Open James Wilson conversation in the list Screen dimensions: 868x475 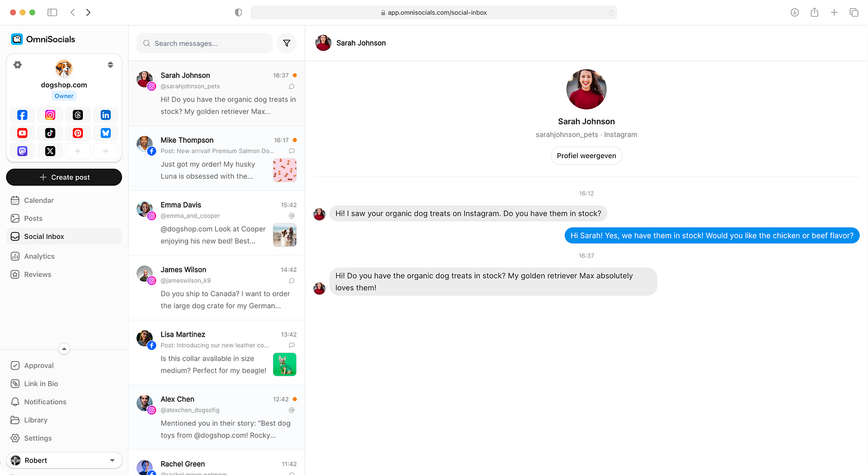point(216,288)
